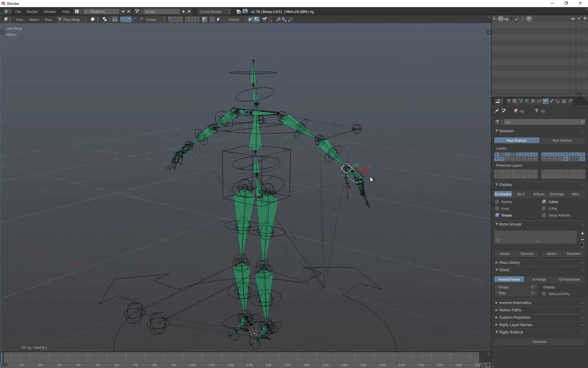Enable the Names checkbox
588x368 pixels.
tap(497, 202)
